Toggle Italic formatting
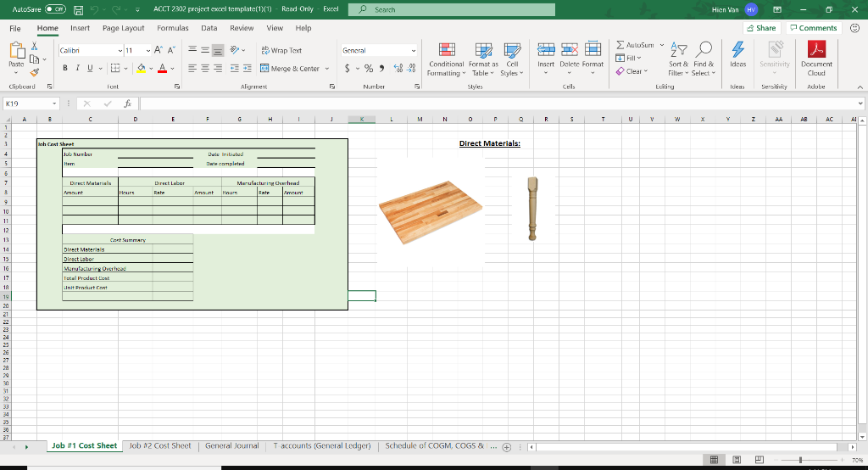868x470 pixels. click(x=77, y=68)
